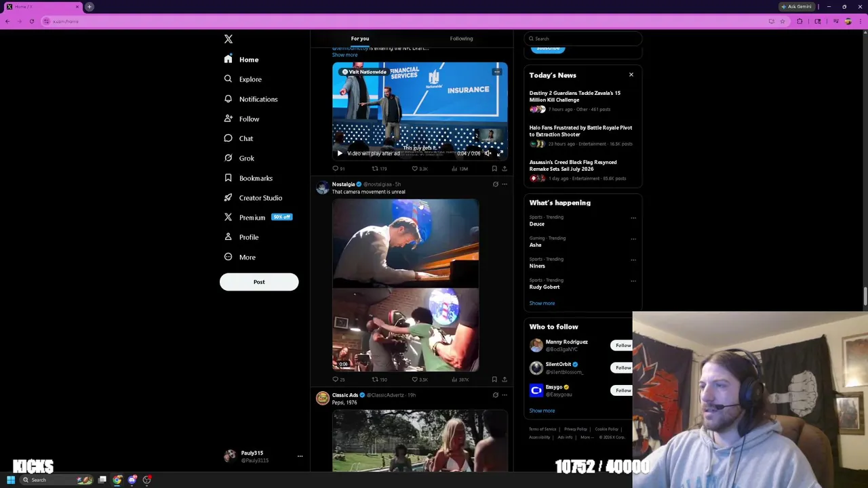Screen dimensions: 868x488
Task: Reply to Nostalgia's post with 25 replies
Action: (338, 380)
